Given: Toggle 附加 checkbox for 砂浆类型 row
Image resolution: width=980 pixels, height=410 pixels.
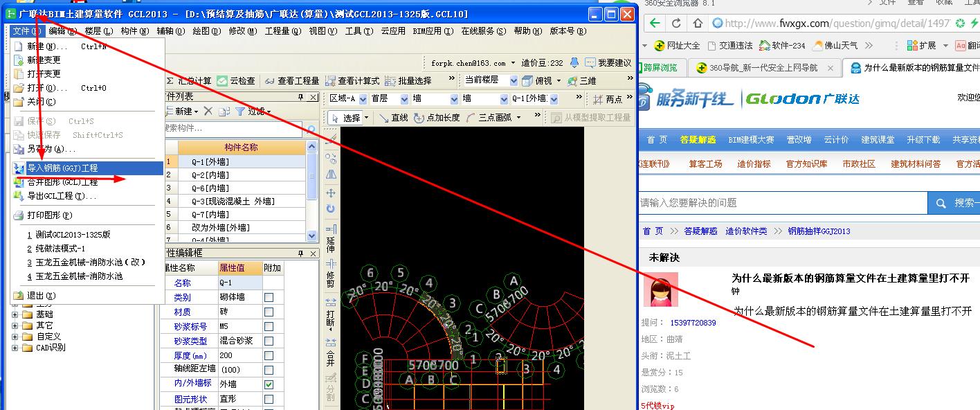Looking at the screenshot, I should click(x=269, y=341).
